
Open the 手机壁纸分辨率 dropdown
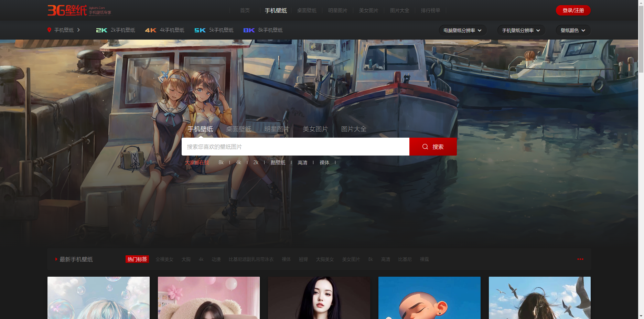[x=521, y=30]
